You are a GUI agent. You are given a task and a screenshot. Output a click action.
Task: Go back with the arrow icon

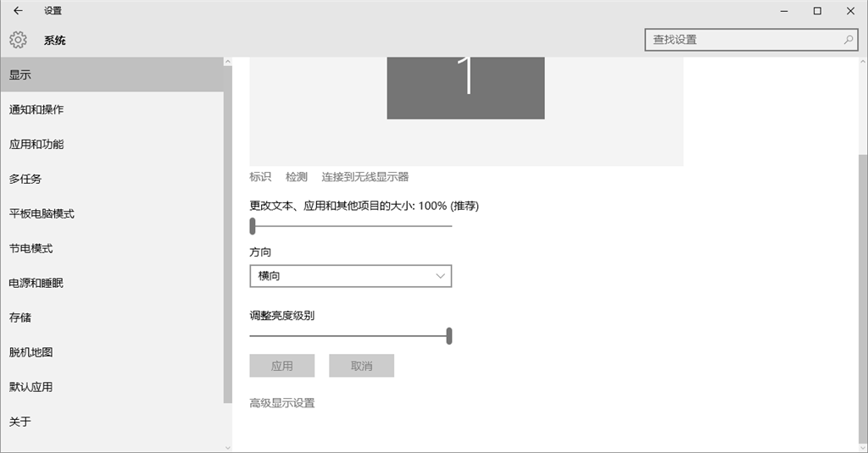pyautogui.click(x=19, y=10)
